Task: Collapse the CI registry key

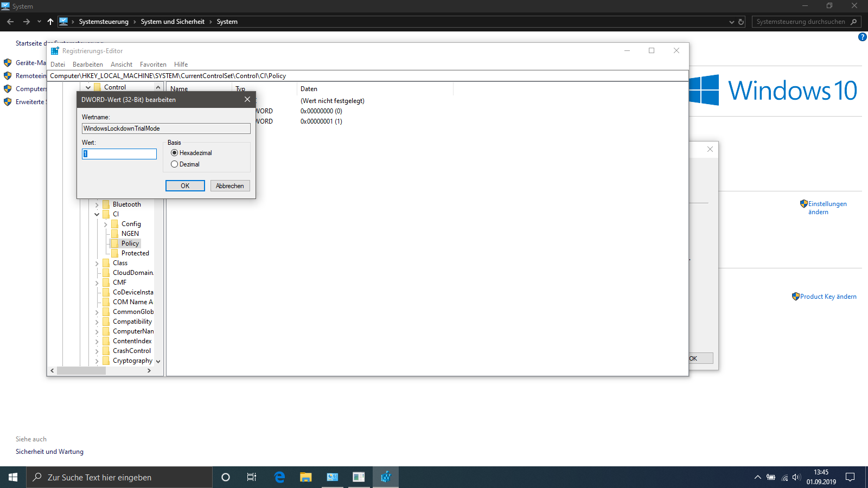Action: [97, 215]
